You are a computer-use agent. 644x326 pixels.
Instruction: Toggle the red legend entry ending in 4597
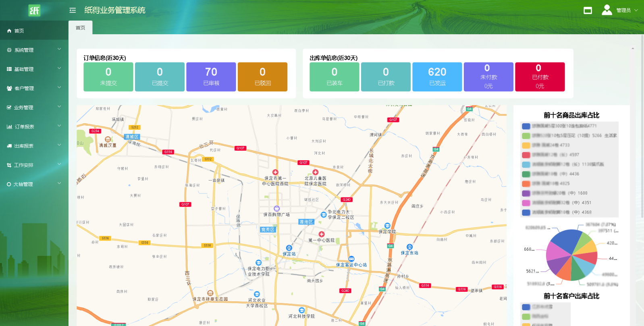point(526,155)
